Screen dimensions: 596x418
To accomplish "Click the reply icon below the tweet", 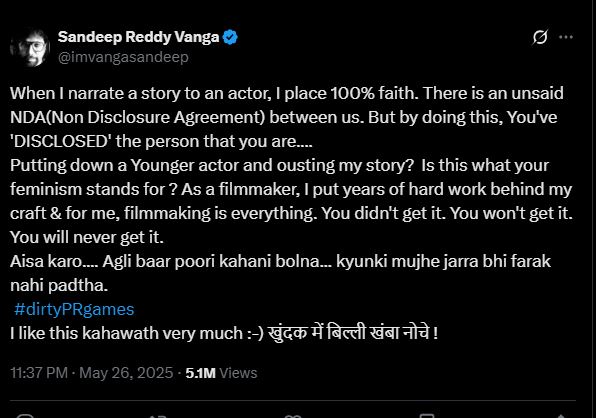I will click(25, 416).
